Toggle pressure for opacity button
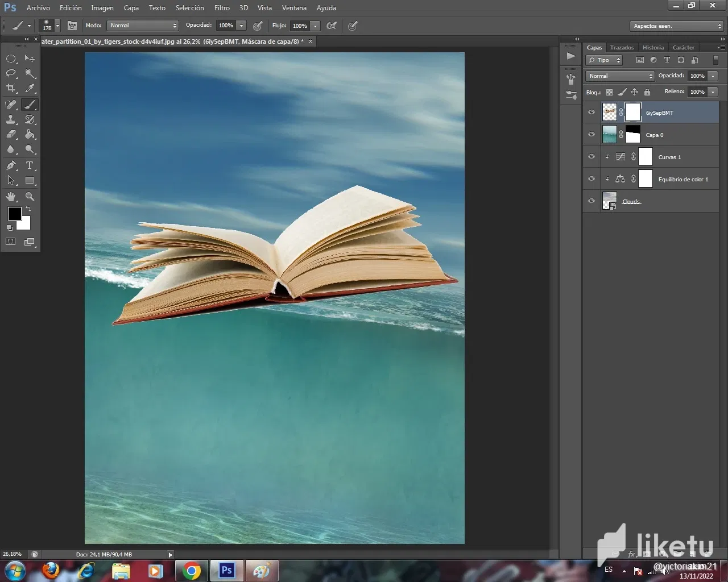728x582 pixels. [258, 26]
